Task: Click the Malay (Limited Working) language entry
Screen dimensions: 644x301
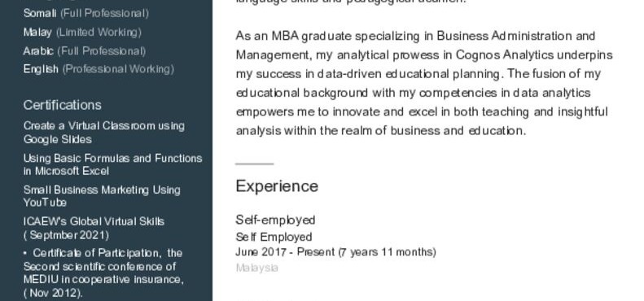Action: (82, 32)
